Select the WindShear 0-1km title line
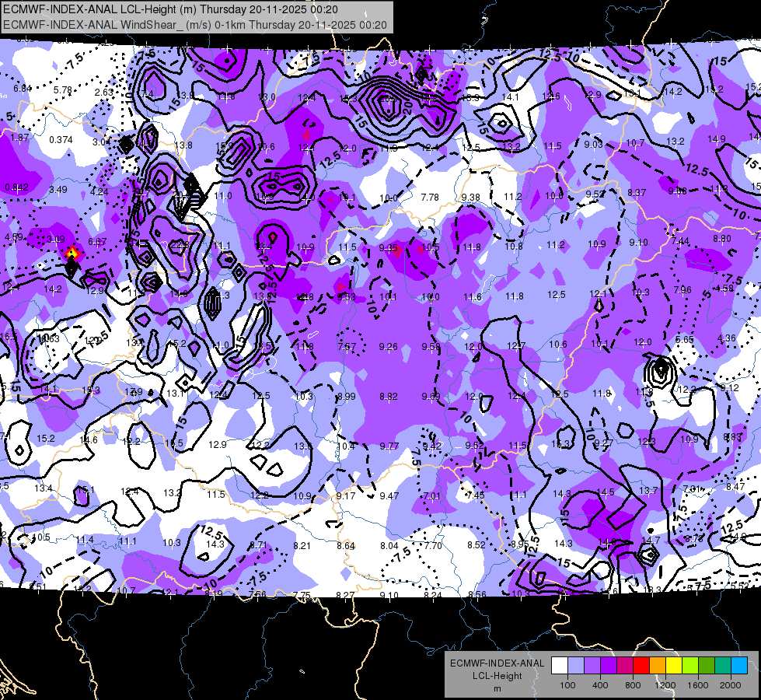This screenshot has height=700, width=761. pyautogui.click(x=195, y=25)
